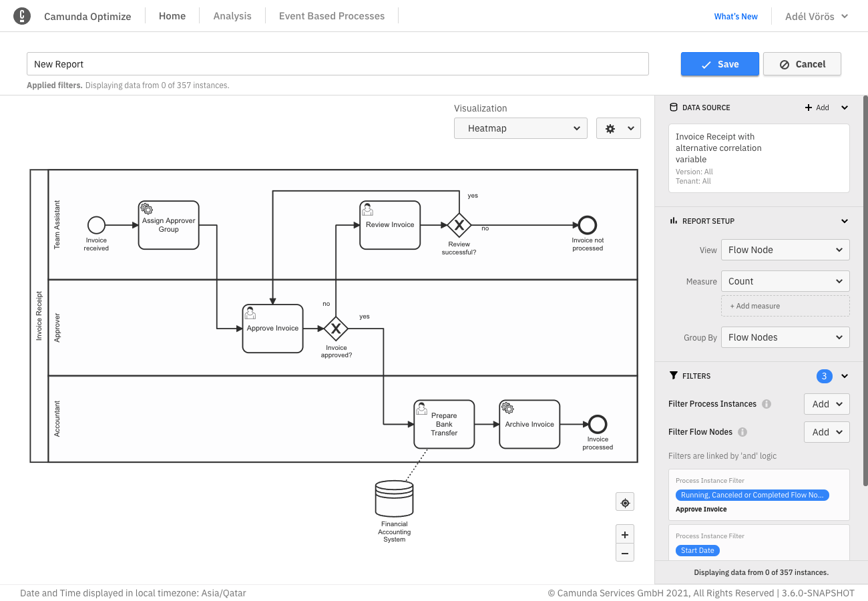The image size is (868, 601).
Task: Click the info icon beside Filter Flow Nodes
Action: point(742,431)
